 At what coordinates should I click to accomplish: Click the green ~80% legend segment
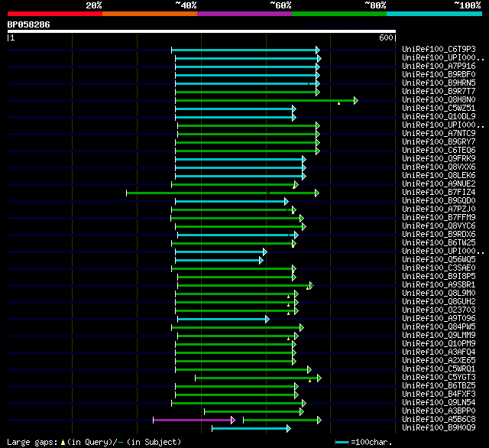[x=339, y=14]
